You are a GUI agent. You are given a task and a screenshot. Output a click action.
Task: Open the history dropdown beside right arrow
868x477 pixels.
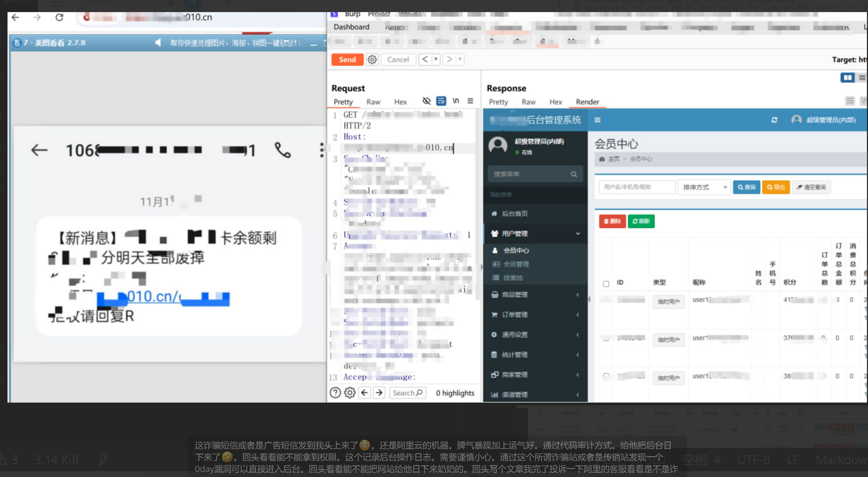(x=460, y=60)
